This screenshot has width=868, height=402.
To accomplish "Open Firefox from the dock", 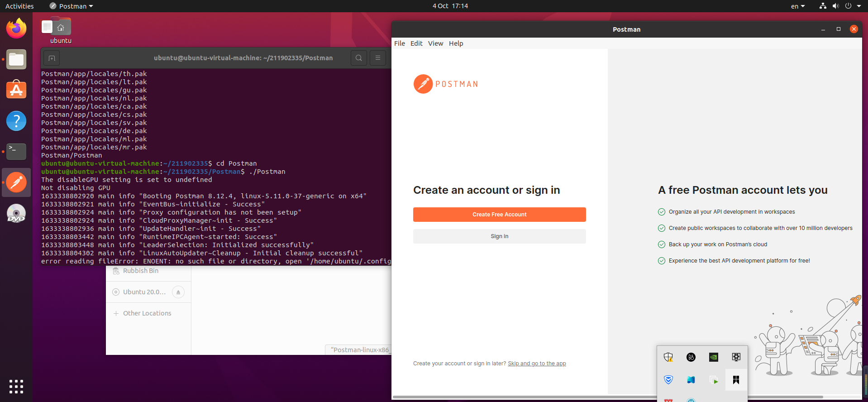I will click(16, 29).
